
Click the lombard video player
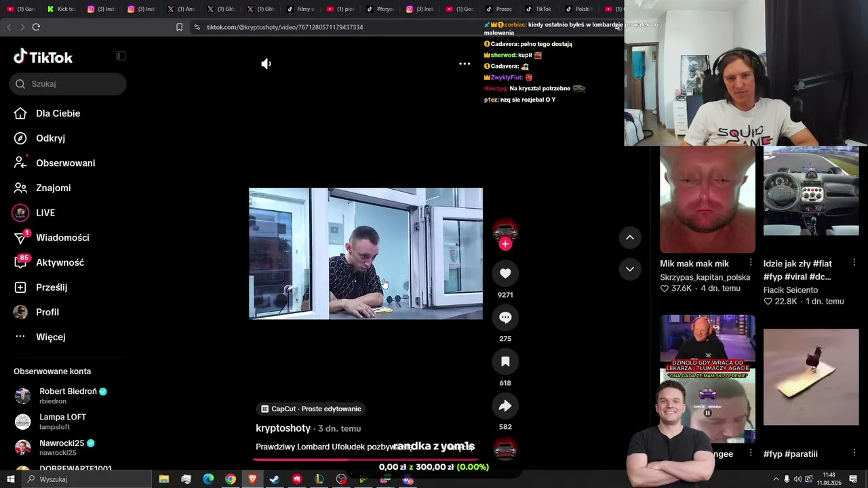366,253
